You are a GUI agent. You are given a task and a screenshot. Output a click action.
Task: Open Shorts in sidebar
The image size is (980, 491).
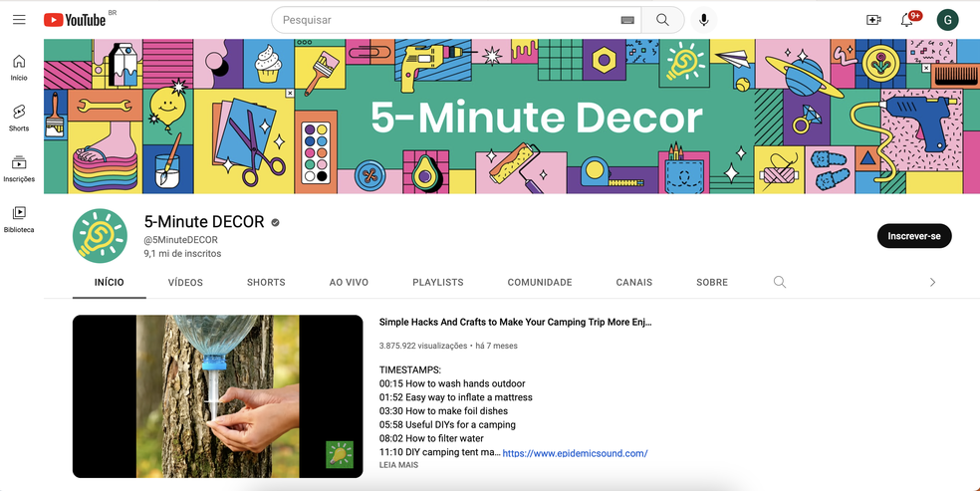pyautogui.click(x=19, y=119)
